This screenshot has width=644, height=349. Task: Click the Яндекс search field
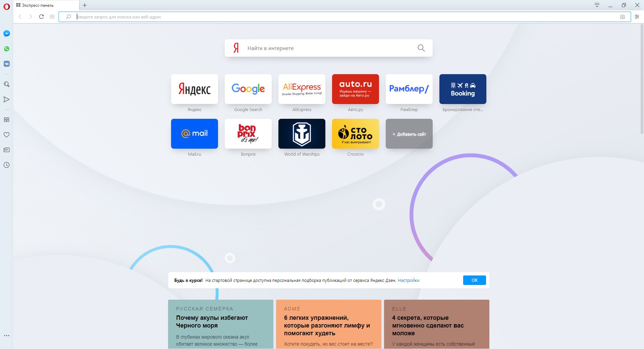point(329,48)
